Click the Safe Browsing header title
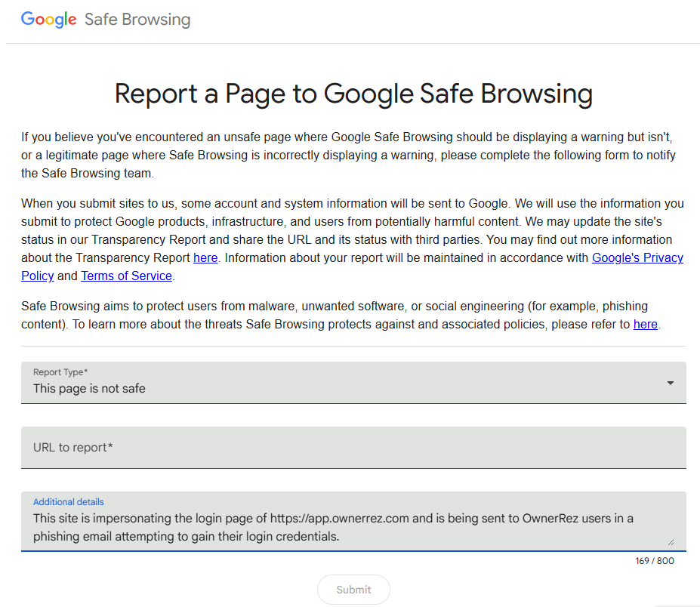The image size is (700, 607). pos(137,20)
